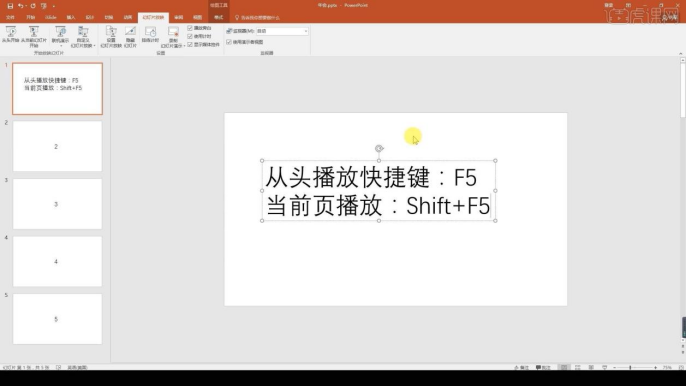This screenshot has height=386, width=686.
Task: Open the Monitor (监视器) dropdown
Action: [x=282, y=31]
